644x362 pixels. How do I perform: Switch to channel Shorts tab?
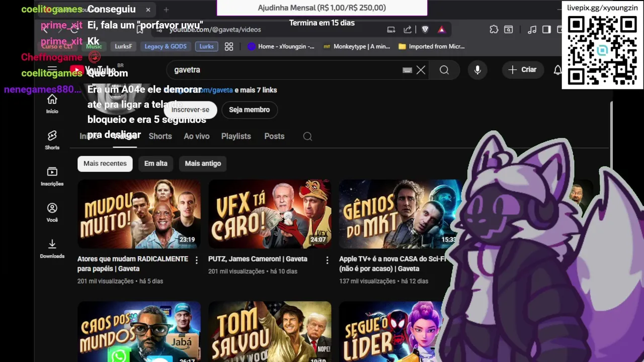[x=160, y=136]
